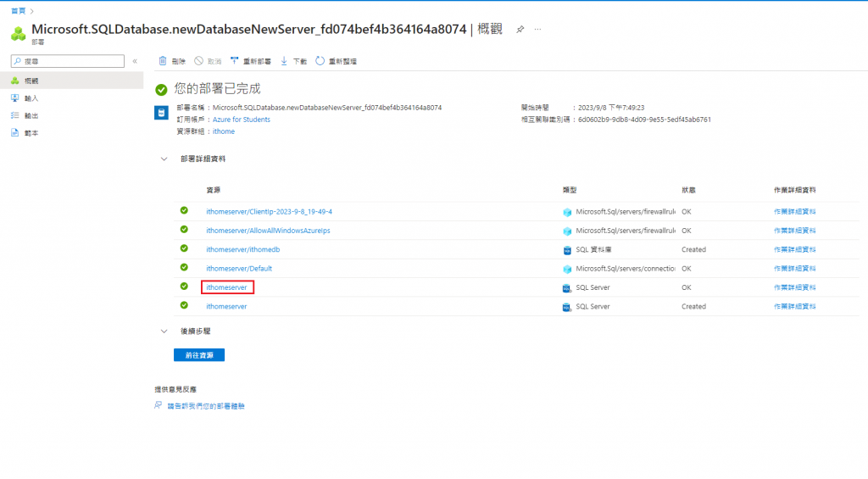Pin the deployment page using pin icon
The image size is (868, 479).
coord(520,30)
